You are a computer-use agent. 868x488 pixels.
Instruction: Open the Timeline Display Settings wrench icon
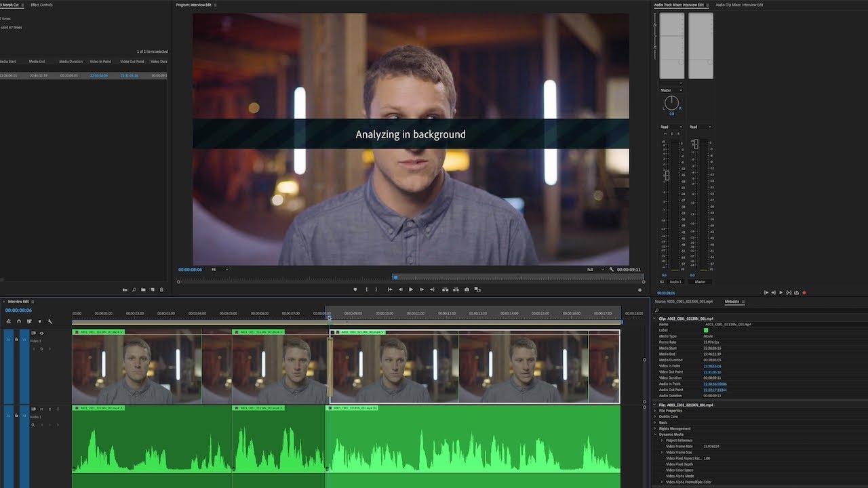(x=50, y=322)
